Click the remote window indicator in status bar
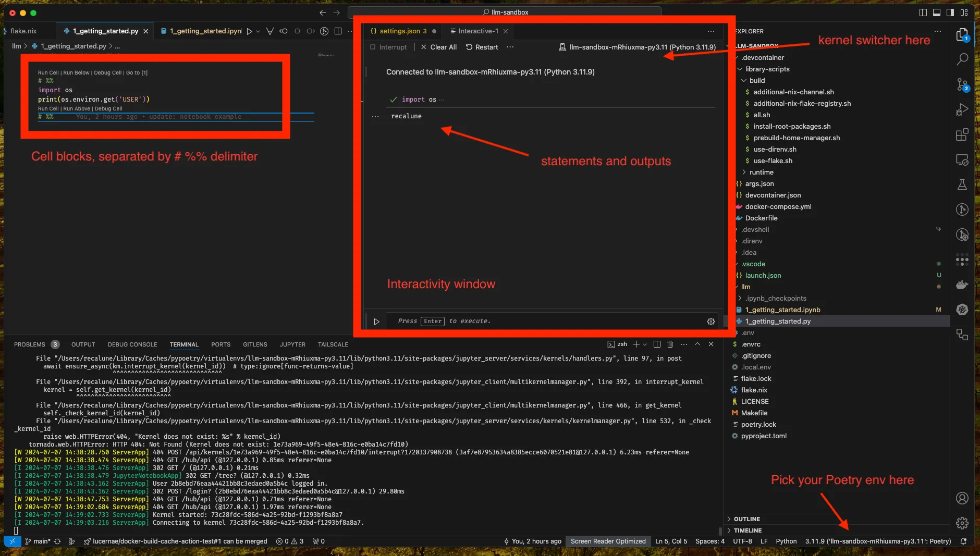 [x=13, y=541]
